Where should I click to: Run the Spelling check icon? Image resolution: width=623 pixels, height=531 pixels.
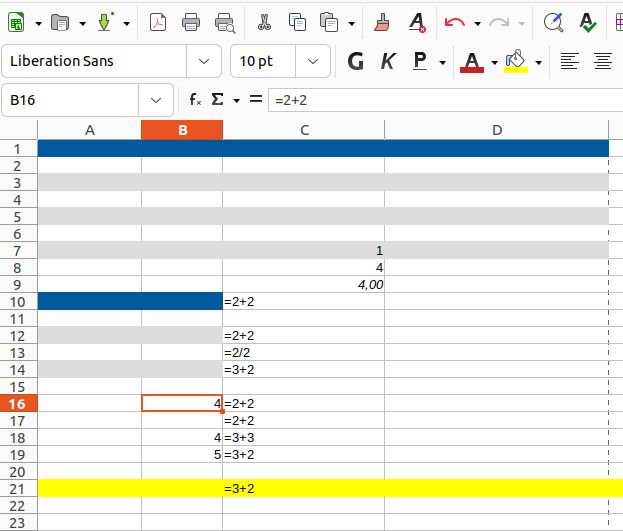click(x=588, y=23)
